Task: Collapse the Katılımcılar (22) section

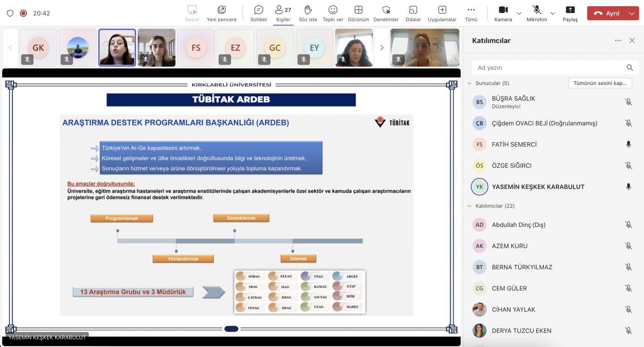Action: 470,206
